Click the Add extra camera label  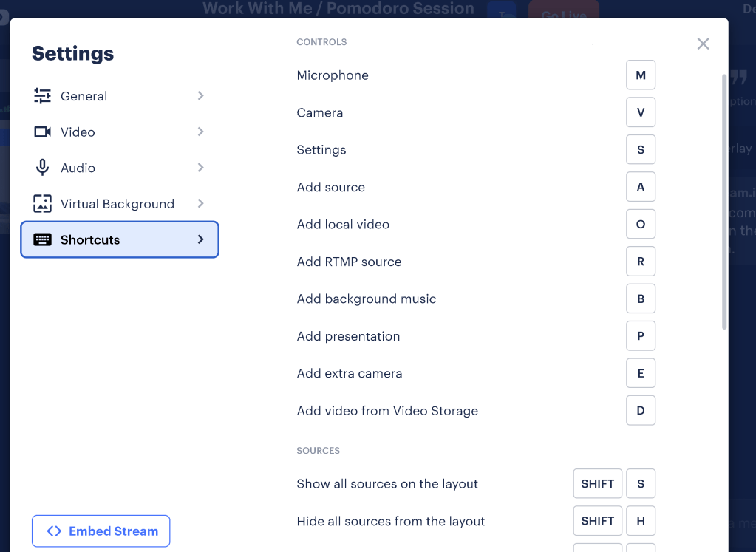point(349,373)
